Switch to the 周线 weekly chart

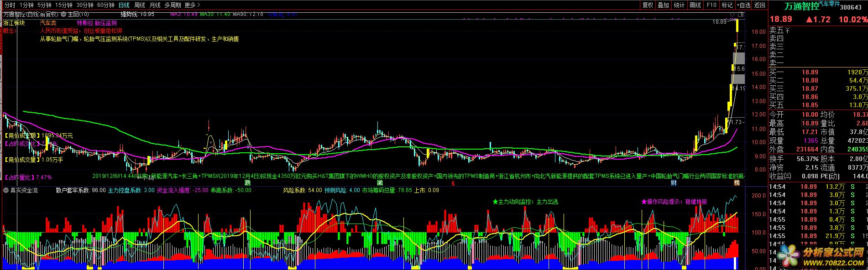140,5
